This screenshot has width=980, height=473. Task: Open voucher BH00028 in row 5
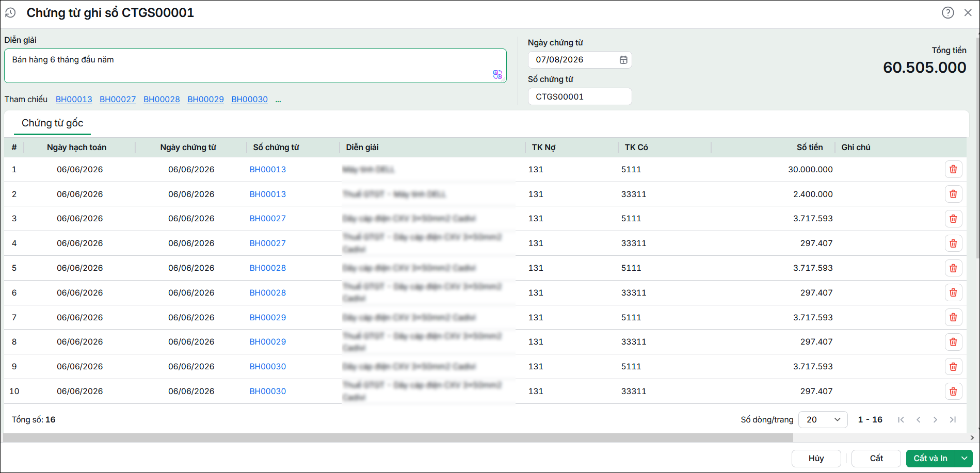pyautogui.click(x=268, y=268)
